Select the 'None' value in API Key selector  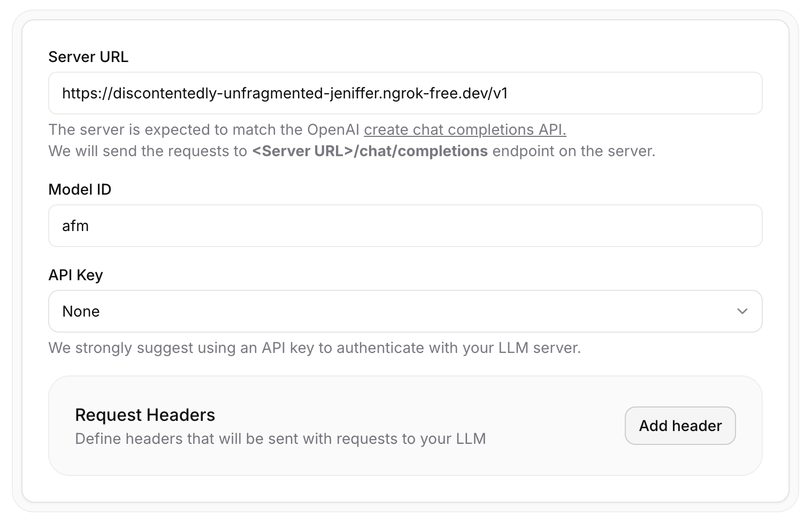coord(81,311)
